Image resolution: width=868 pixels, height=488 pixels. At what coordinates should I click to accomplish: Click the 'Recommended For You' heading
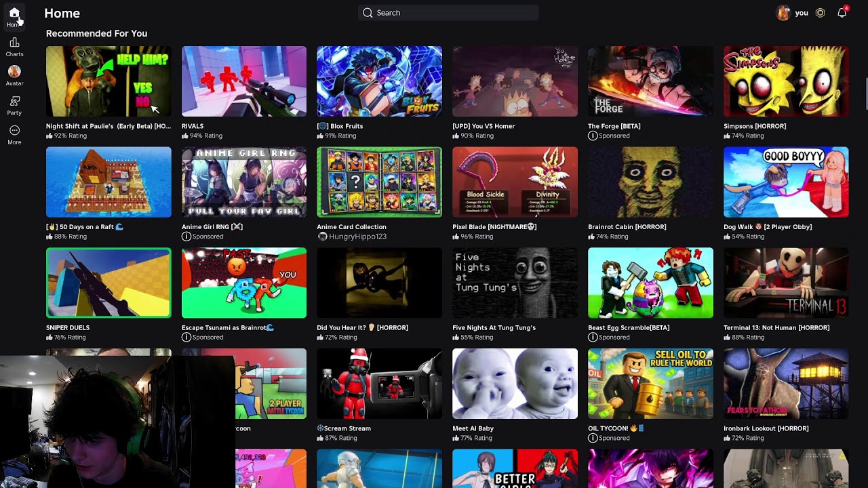pyautogui.click(x=96, y=33)
